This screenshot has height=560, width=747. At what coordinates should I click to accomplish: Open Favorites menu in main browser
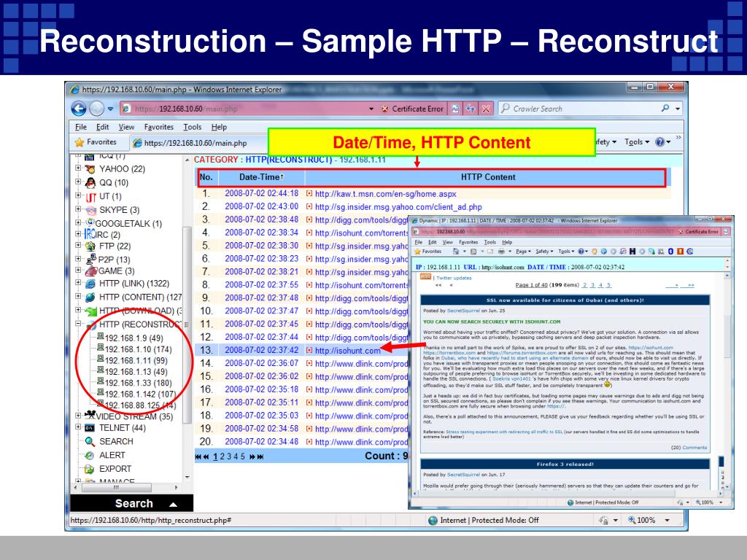pos(158,127)
